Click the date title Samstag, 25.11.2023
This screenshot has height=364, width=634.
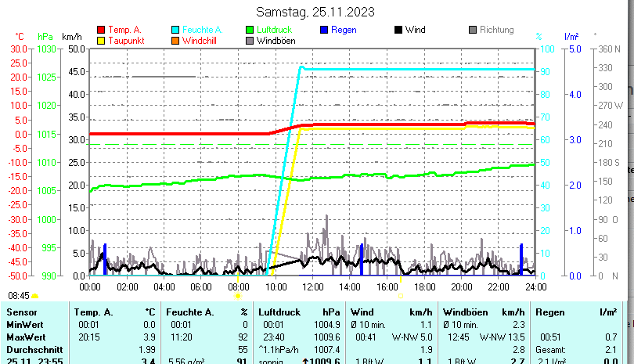(x=315, y=12)
